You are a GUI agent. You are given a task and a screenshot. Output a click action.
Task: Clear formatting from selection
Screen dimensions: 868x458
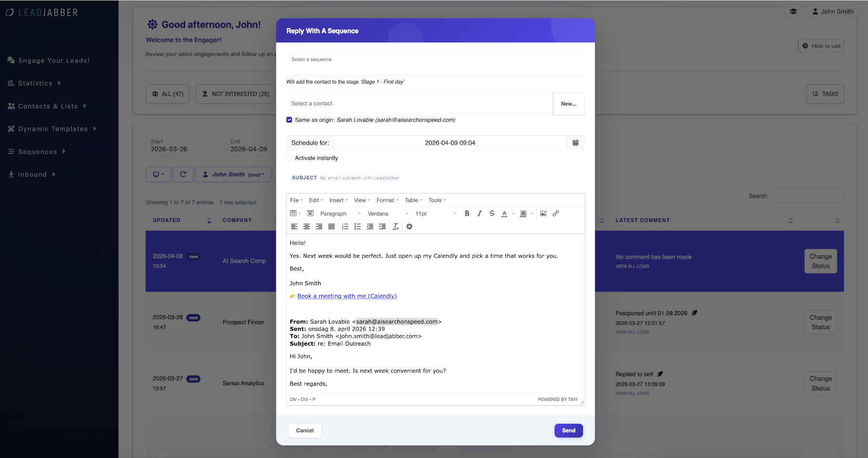[396, 226]
